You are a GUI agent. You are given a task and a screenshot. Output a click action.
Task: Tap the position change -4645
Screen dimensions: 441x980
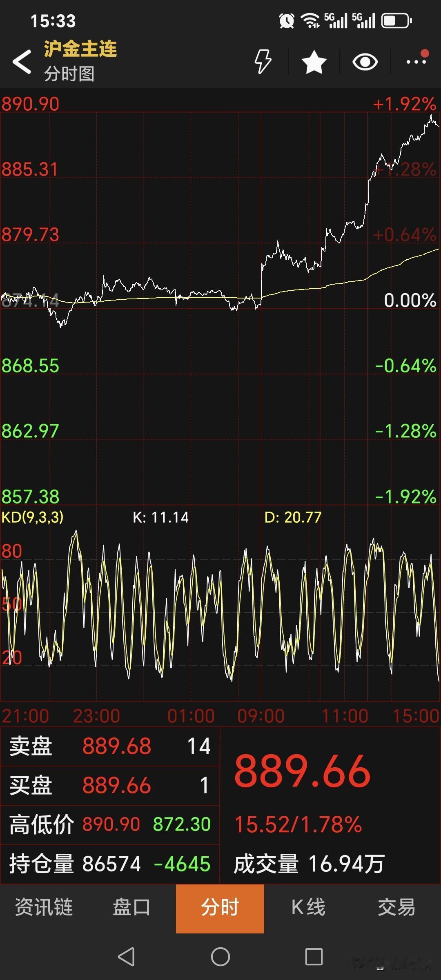click(x=182, y=864)
